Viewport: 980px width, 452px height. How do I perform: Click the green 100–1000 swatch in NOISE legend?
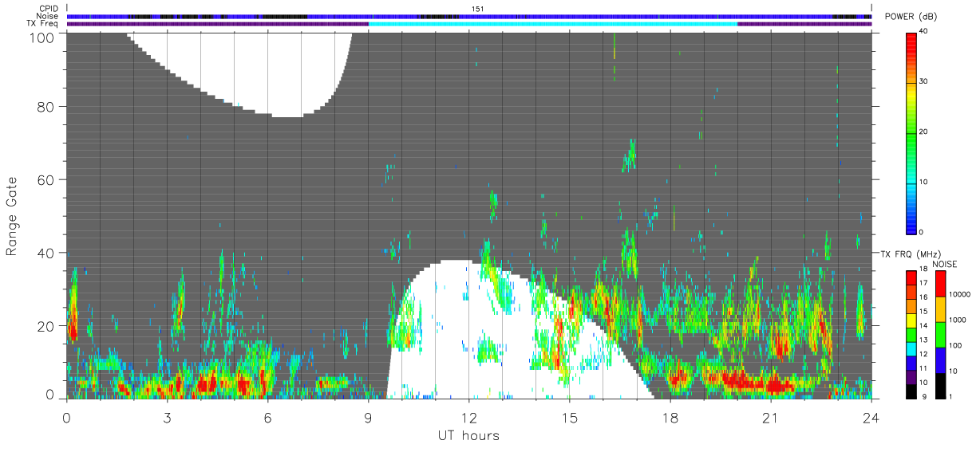(x=940, y=335)
